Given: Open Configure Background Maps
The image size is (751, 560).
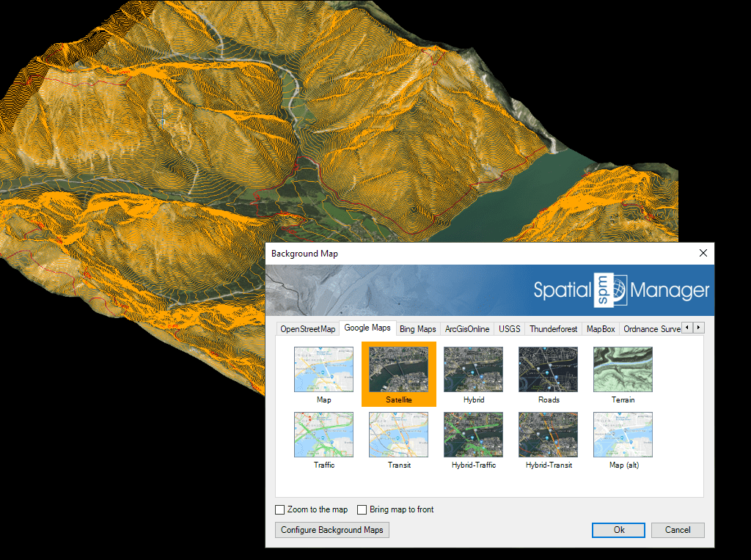Looking at the screenshot, I should (332, 530).
